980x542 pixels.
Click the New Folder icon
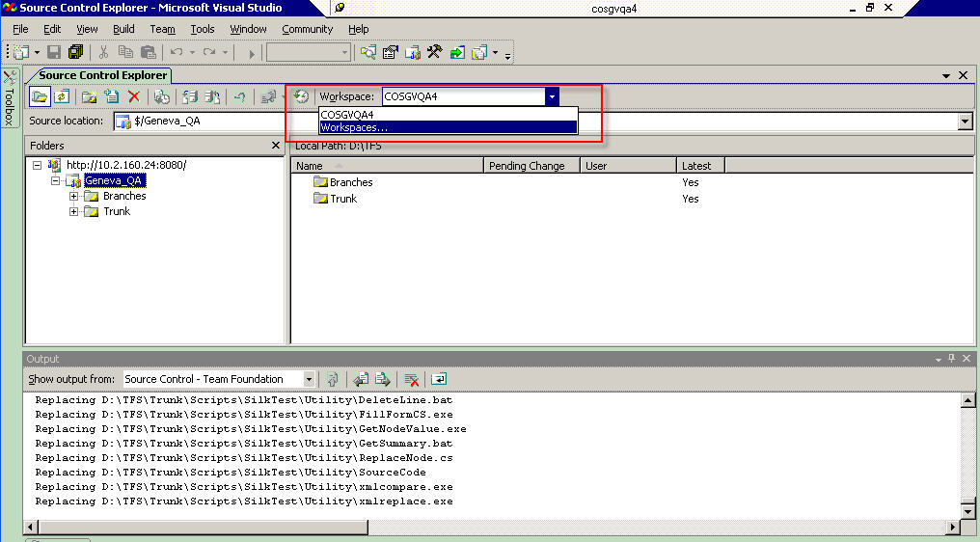point(90,96)
